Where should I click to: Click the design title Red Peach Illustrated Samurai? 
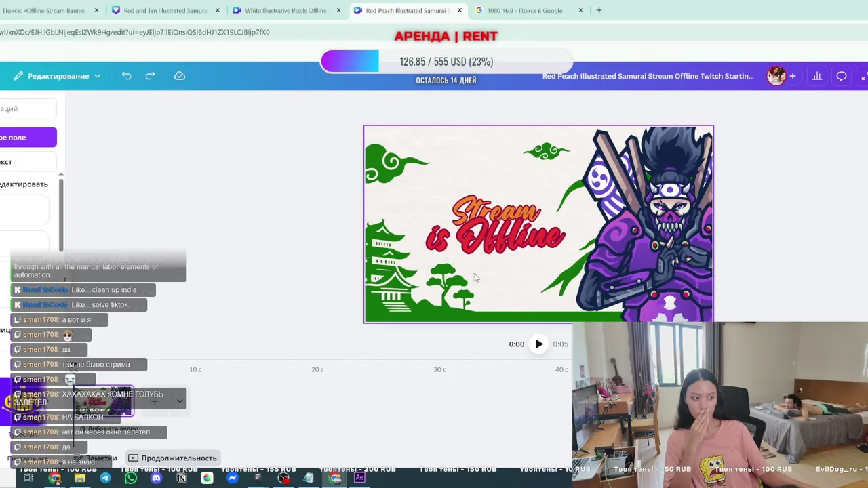[x=648, y=76]
